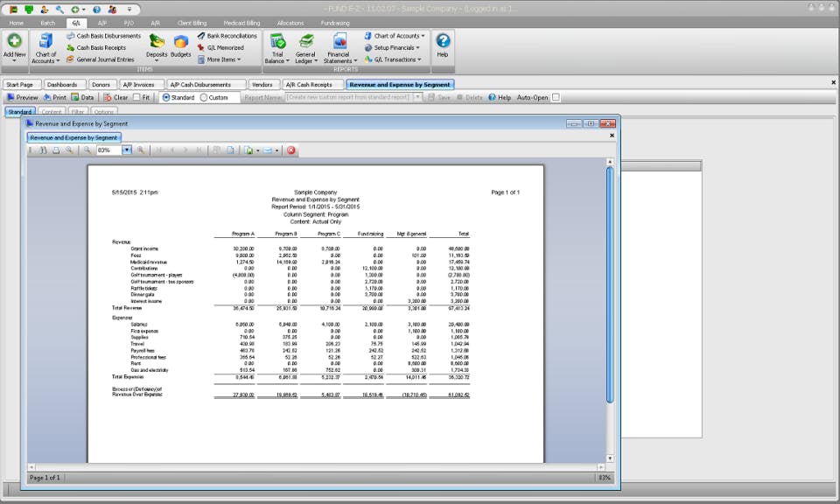
Task: Click the preview scroll down arrow
Action: (610, 459)
